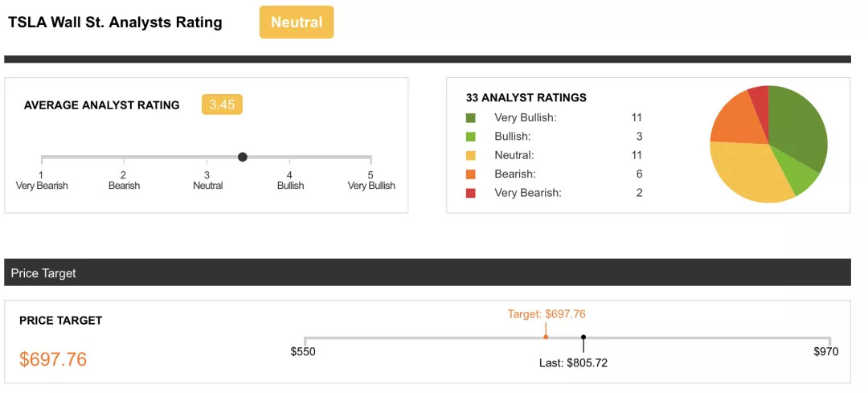868x393 pixels.
Task: Click the Very Bearish red legend square
Action: (x=471, y=193)
